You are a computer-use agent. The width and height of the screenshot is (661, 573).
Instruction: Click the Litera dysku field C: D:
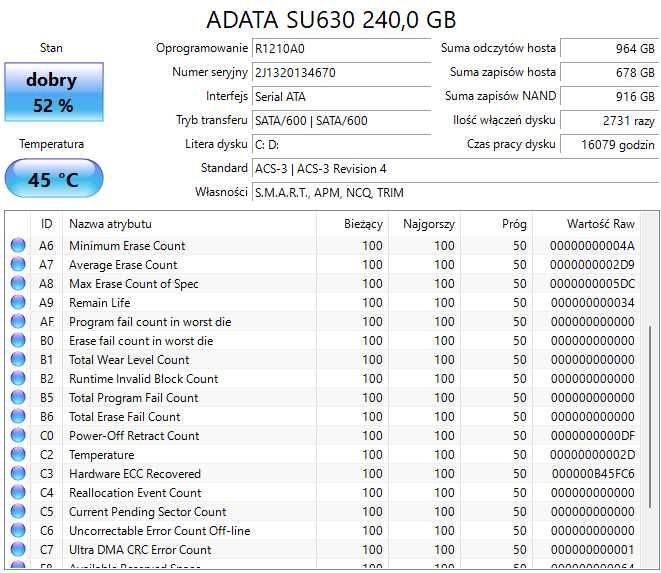coord(341,145)
